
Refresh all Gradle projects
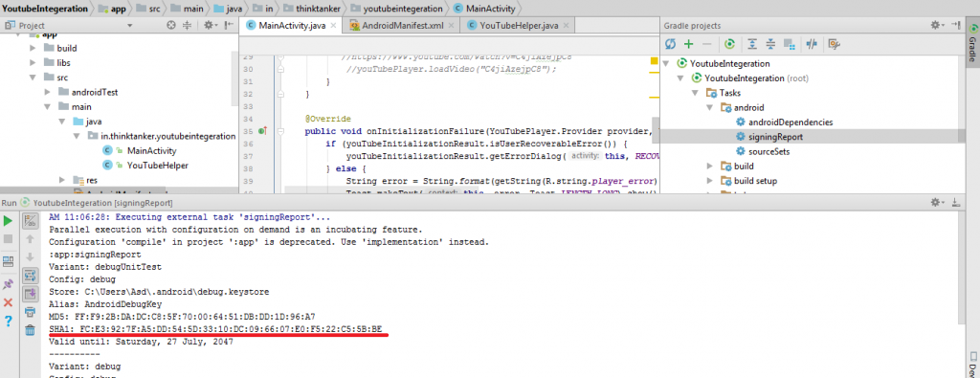(x=671, y=44)
